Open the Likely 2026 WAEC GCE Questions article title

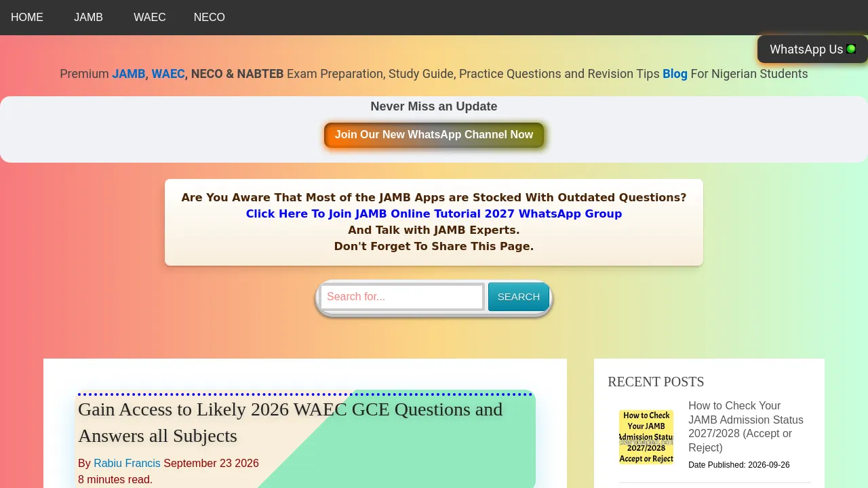290,422
